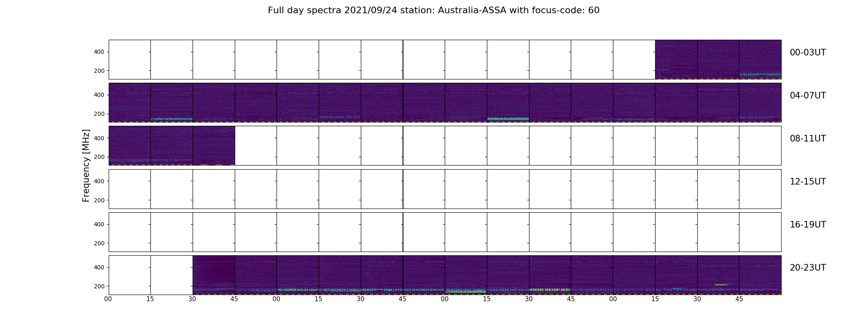Click the 400 tick label on 20-23UT row

coord(99,267)
